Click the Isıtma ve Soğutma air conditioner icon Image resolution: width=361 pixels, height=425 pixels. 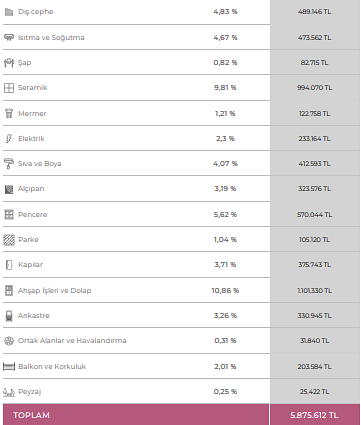click(x=9, y=37)
